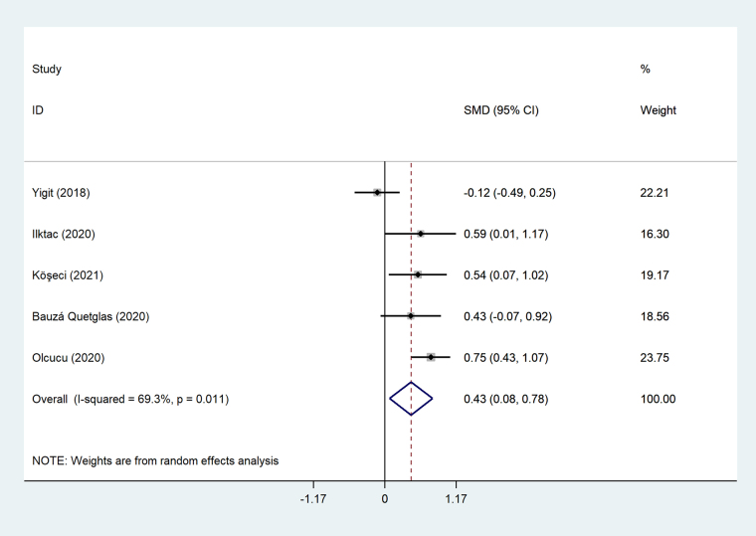Select the Olcucu (2020) point estimate marker
The image size is (756, 536).
(x=431, y=357)
